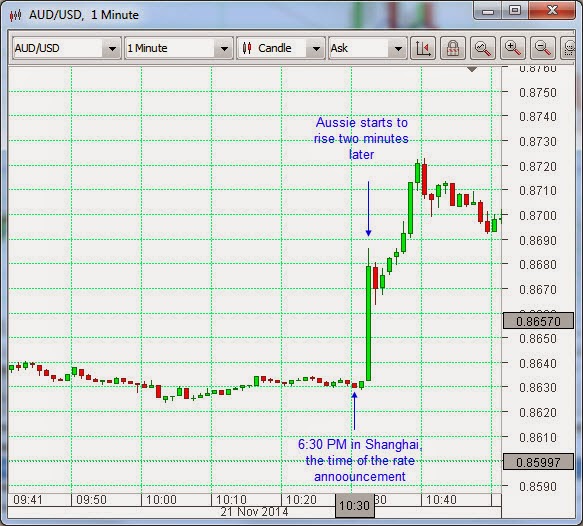Toggle the padlock chart lock button
The width and height of the screenshot is (583, 526).
tap(452, 48)
